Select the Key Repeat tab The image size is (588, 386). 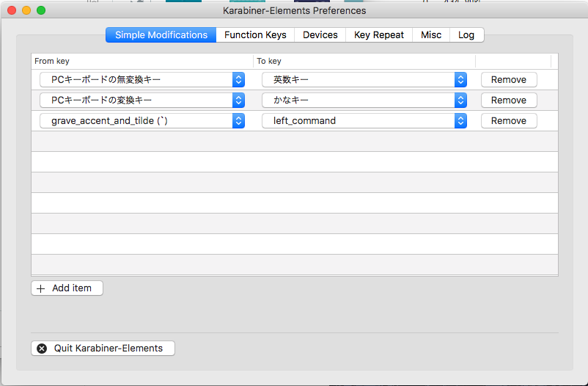point(379,35)
